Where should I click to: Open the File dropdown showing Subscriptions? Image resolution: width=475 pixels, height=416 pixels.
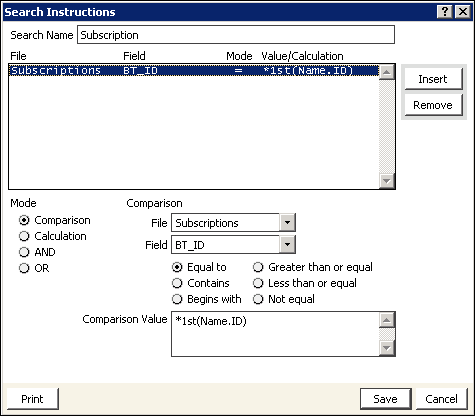coord(287,223)
